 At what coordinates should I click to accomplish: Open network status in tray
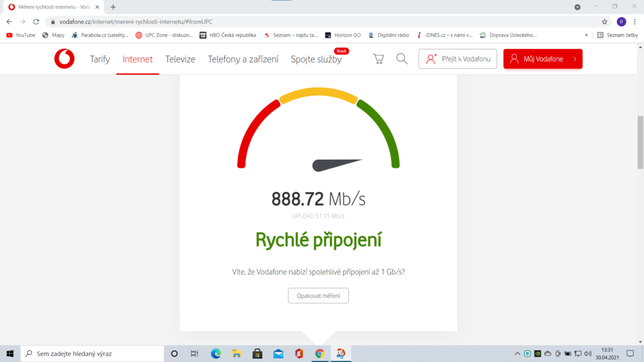point(578,354)
